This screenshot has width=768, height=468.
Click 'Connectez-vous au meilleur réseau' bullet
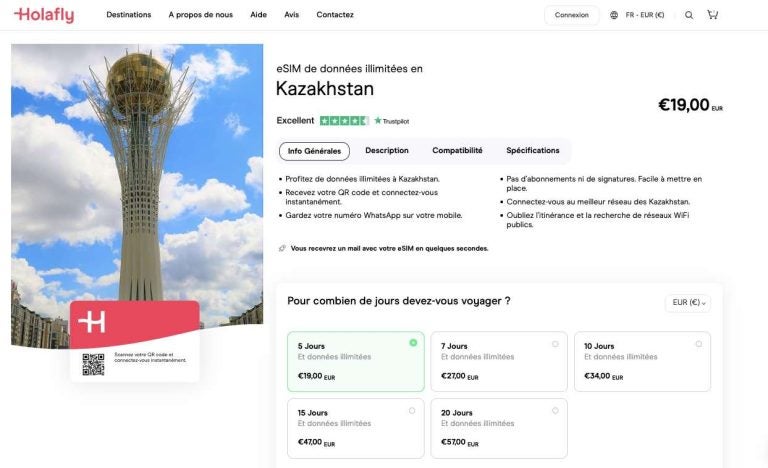pos(598,201)
